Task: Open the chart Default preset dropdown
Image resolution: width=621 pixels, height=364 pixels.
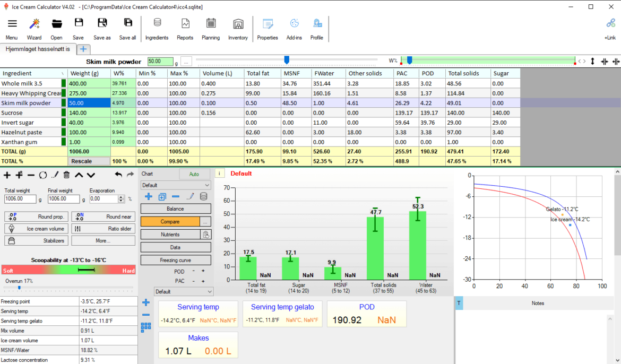Action: pyautogui.click(x=176, y=185)
